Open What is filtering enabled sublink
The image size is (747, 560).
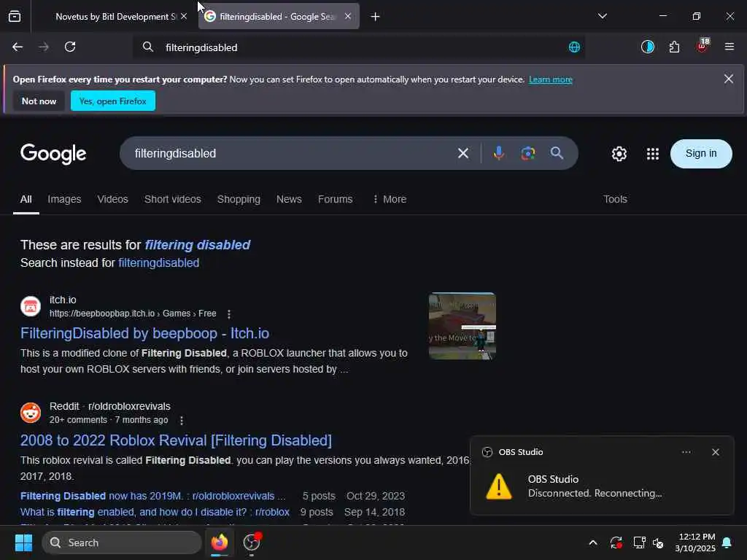(x=155, y=513)
